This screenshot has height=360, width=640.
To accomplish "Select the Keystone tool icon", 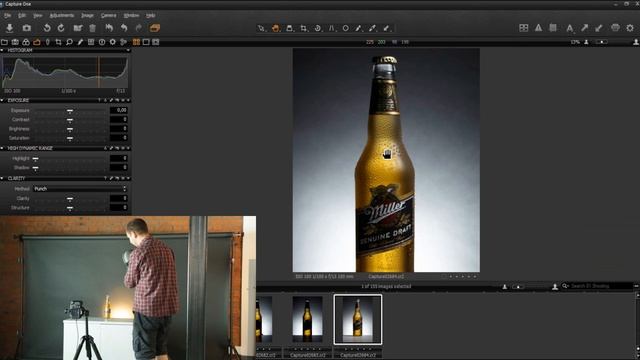I will pos(331,28).
